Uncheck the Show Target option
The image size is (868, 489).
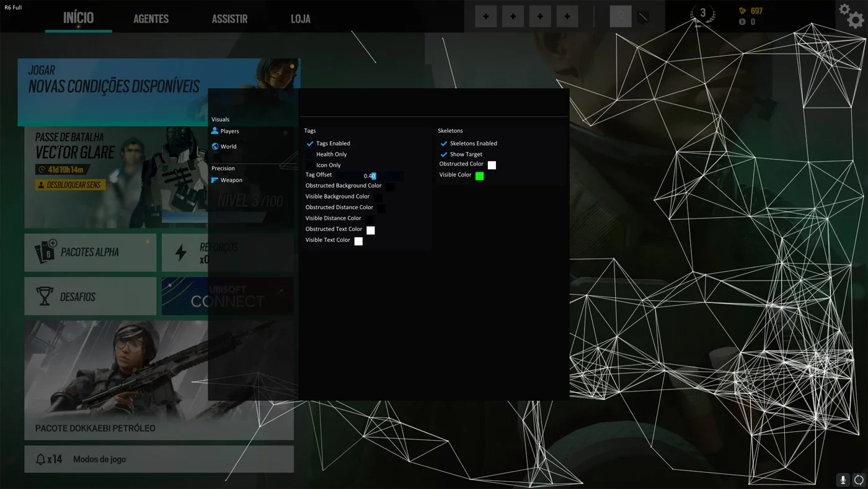444,155
